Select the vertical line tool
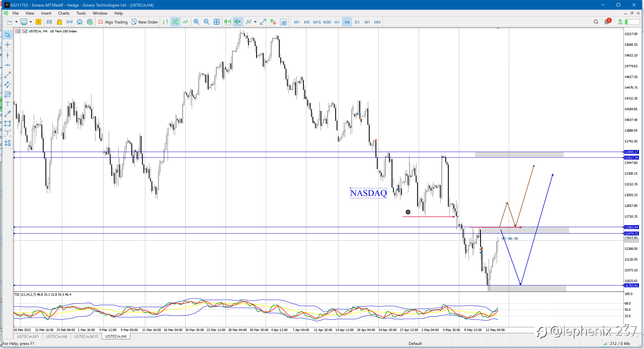The width and height of the screenshot is (644, 349). [8, 55]
